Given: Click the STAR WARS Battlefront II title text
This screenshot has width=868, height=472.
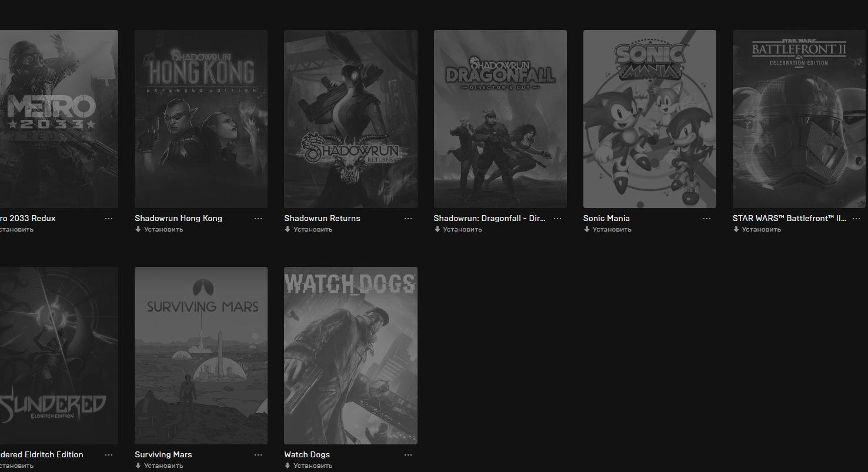Looking at the screenshot, I should (790, 218).
